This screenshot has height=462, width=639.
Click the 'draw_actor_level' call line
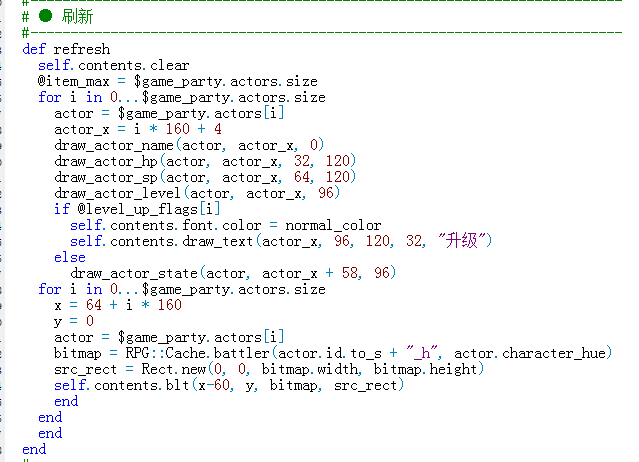pyautogui.click(x=197, y=193)
